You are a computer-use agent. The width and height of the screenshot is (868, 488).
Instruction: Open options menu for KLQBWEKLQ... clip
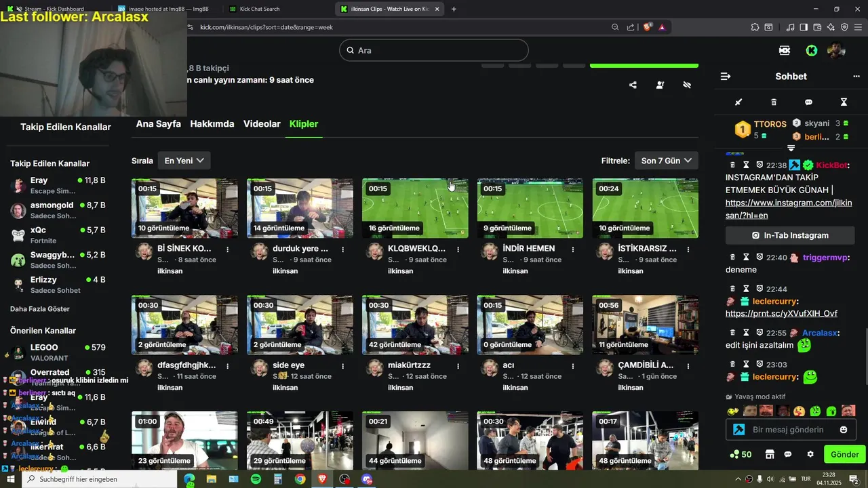458,249
